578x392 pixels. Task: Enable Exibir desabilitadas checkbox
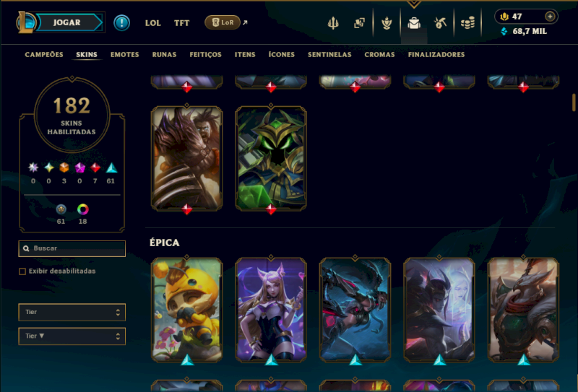click(22, 271)
